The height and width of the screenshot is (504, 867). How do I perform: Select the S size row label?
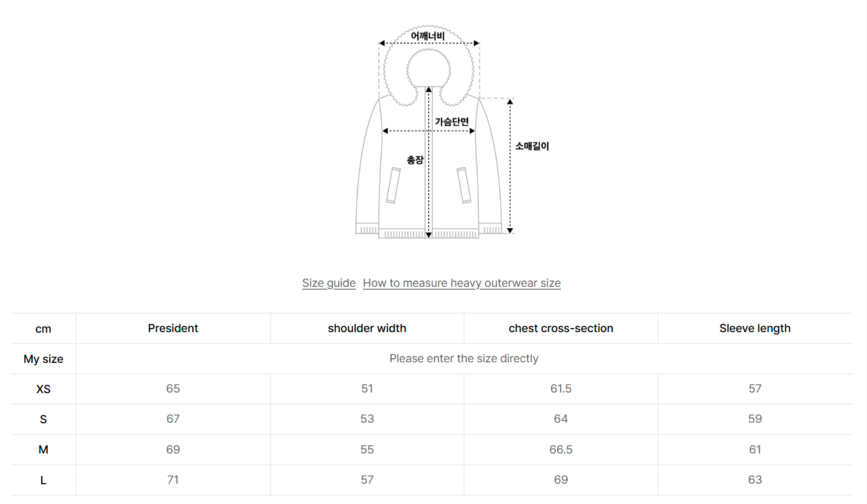[x=44, y=419]
